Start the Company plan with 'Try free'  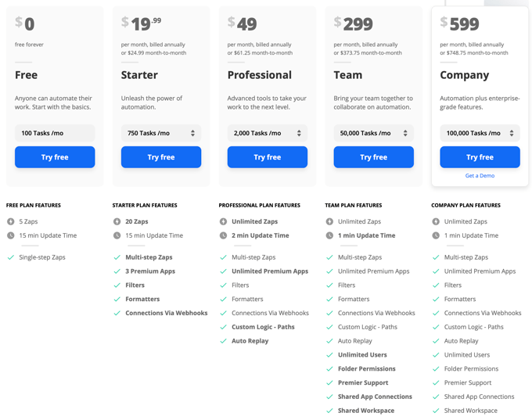click(480, 157)
